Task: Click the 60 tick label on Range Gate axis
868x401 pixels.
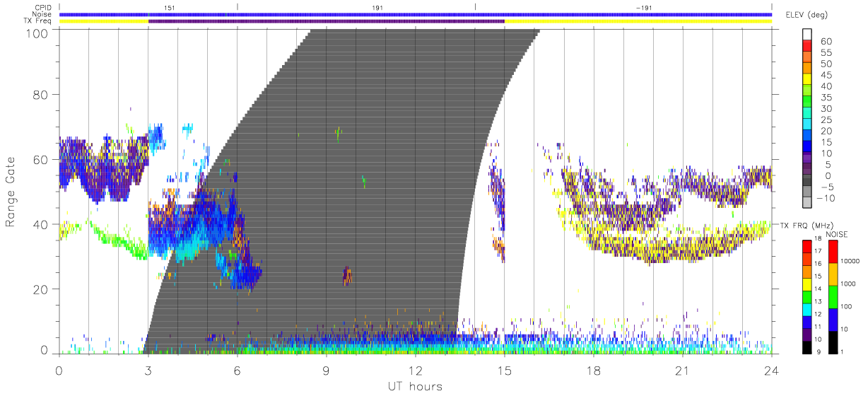Action: (40, 159)
